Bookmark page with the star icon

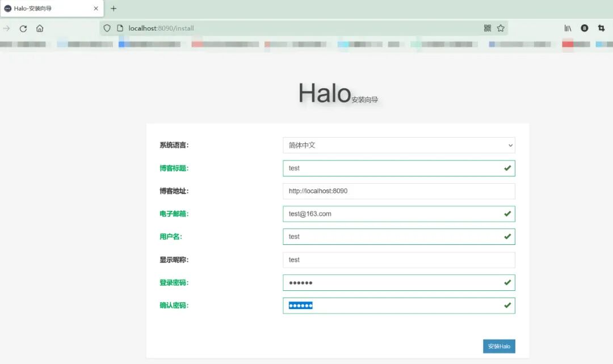pyautogui.click(x=501, y=28)
